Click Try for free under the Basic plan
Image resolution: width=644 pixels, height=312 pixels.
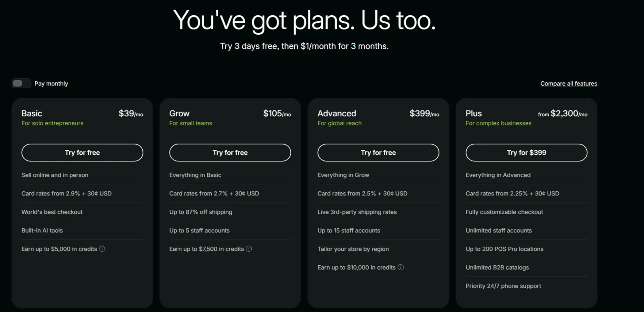(x=82, y=152)
